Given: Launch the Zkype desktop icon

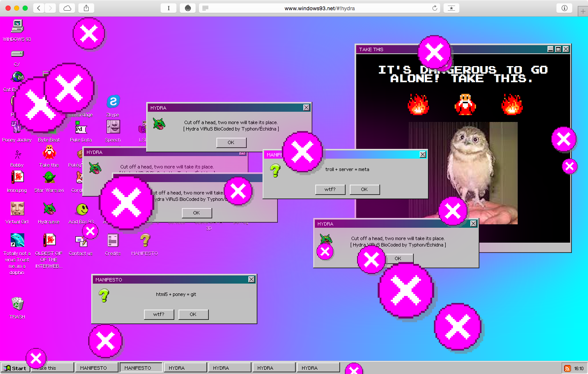Looking at the screenshot, I should pos(113,102).
